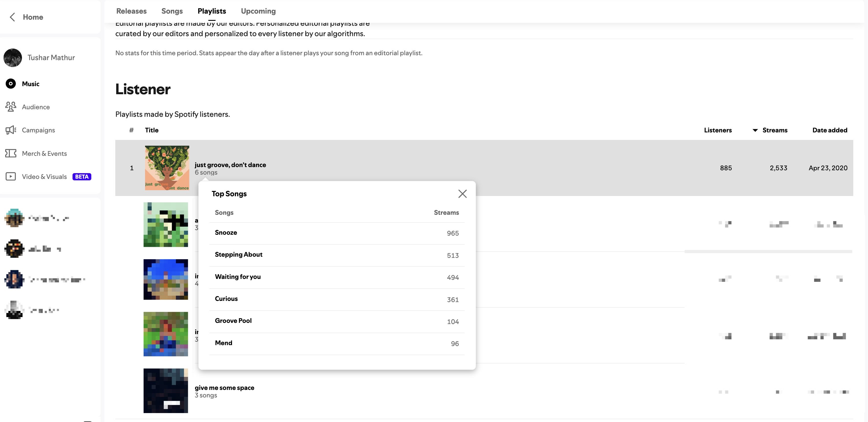Sort table by Listeners column
Image resolution: width=868 pixels, height=422 pixels.
[718, 130]
